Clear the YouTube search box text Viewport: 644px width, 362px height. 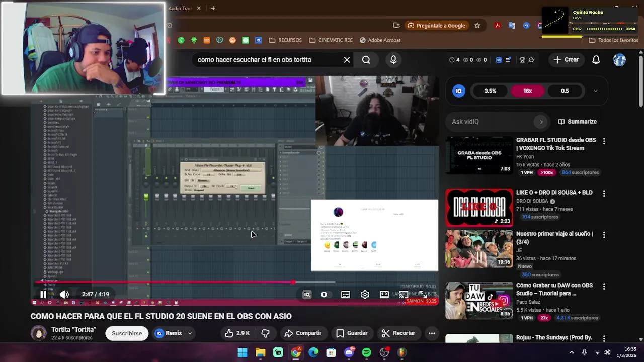(347, 60)
